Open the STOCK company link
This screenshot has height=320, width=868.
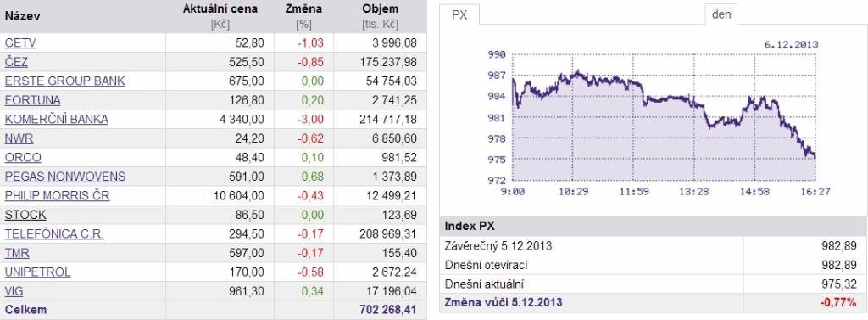coord(25,216)
